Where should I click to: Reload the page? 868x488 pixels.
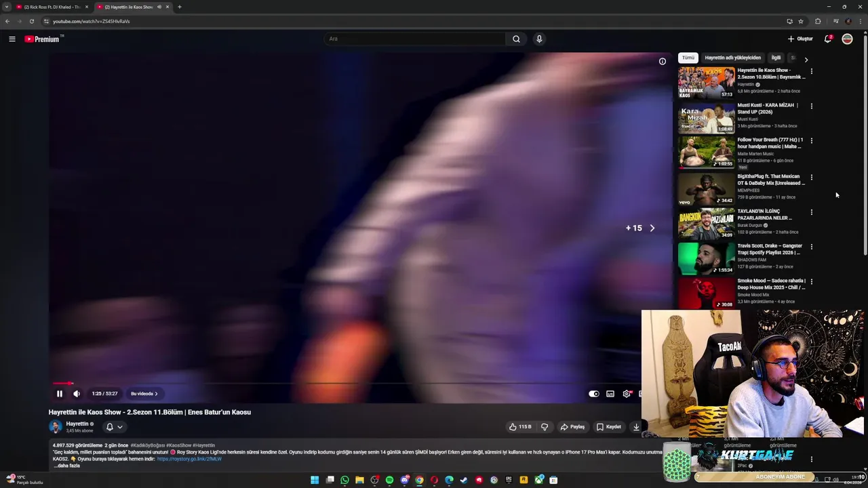31,21
